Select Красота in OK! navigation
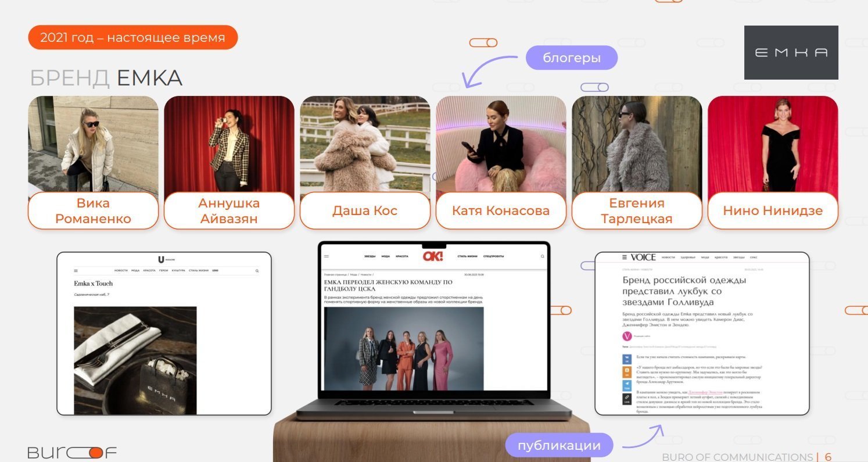Image resolution: width=868 pixels, height=462 pixels. click(x=402, y=256)
